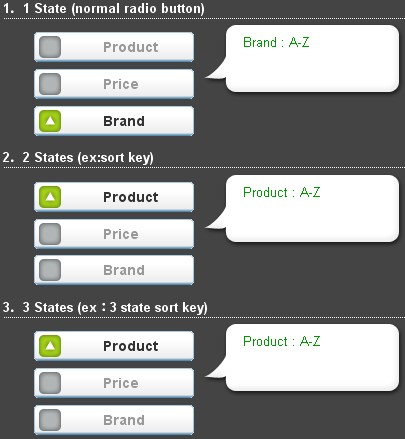This screenshot has width=405, height=439.
Task: Choose Price sort key in the 2 States group
Action: point(114,234)
